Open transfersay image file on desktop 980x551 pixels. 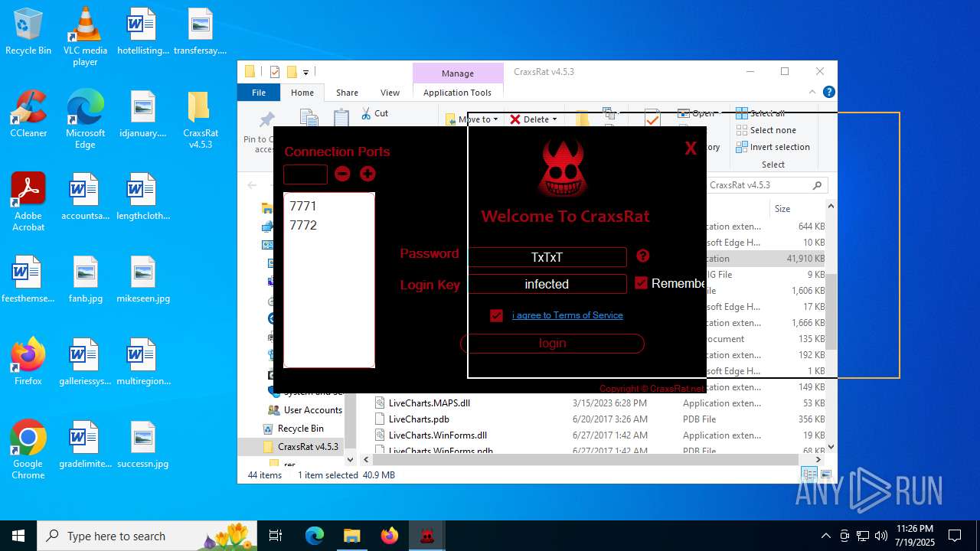pyautogui.click(x=200, y=32)
